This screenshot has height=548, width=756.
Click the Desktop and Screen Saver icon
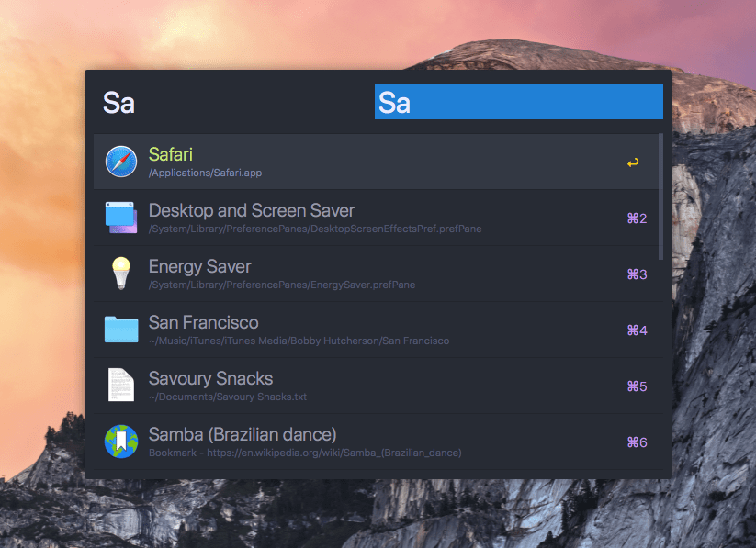coord(120,218)
